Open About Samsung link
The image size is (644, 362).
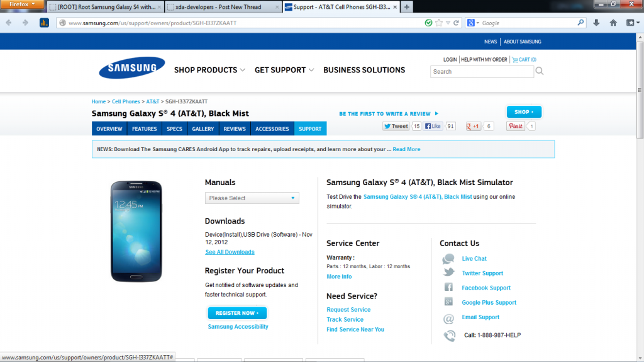(x=523, y=42)
